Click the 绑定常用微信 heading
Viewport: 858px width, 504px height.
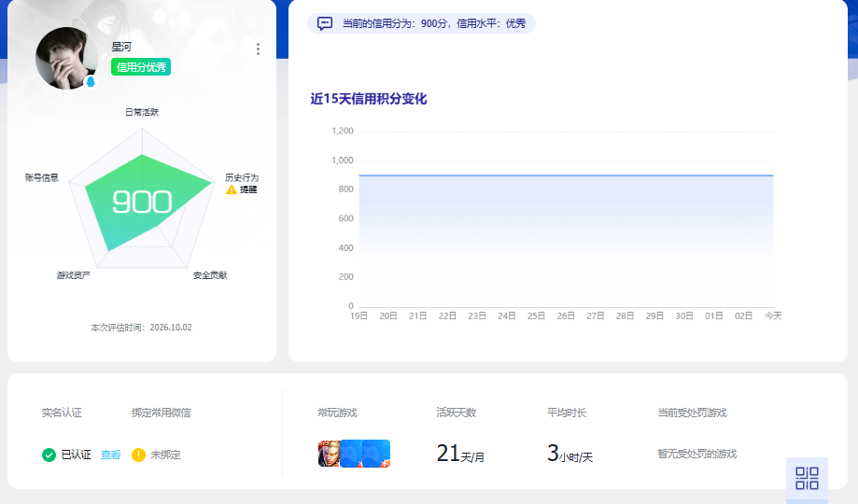162,413
